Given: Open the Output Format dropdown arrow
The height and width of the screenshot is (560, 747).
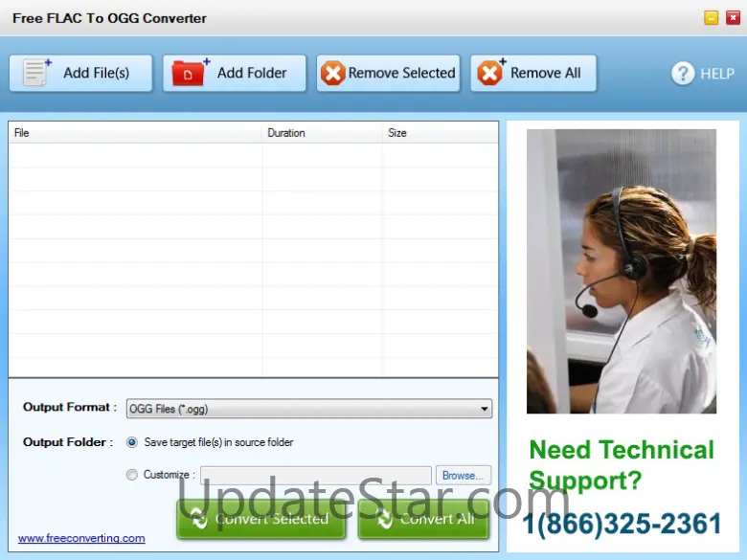Looking at the screenshot, I should (484, 409).
